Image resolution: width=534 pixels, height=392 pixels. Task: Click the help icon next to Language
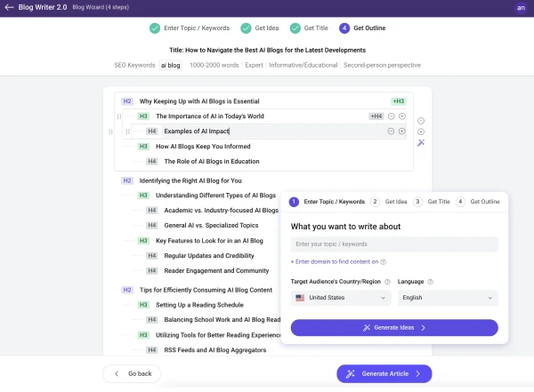click(430, 282)
